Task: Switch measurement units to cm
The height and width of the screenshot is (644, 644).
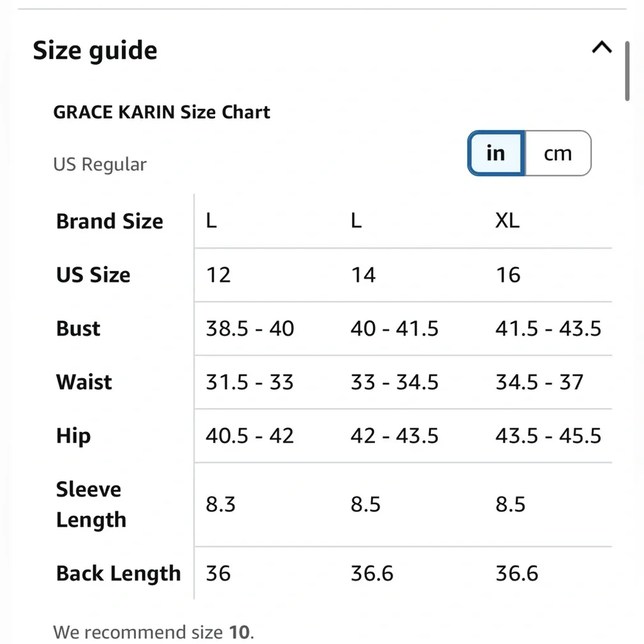Action: [558, 153]
